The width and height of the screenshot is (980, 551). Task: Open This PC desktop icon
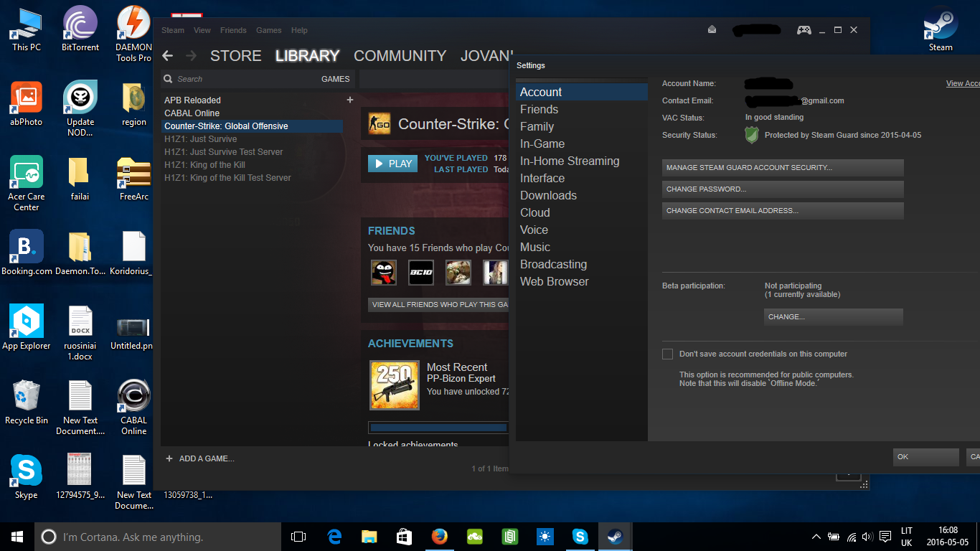point(27,29)
